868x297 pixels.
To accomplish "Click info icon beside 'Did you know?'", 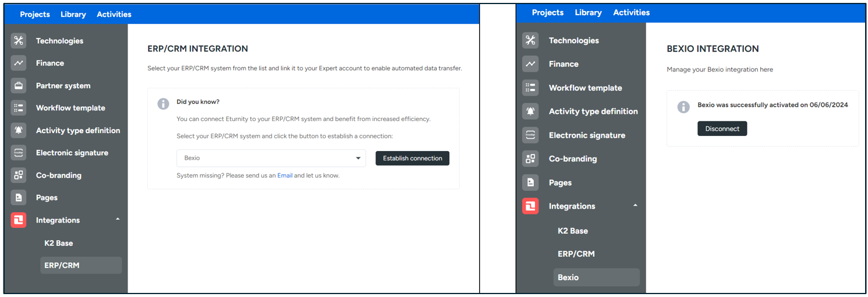I will tap(164, 103).
